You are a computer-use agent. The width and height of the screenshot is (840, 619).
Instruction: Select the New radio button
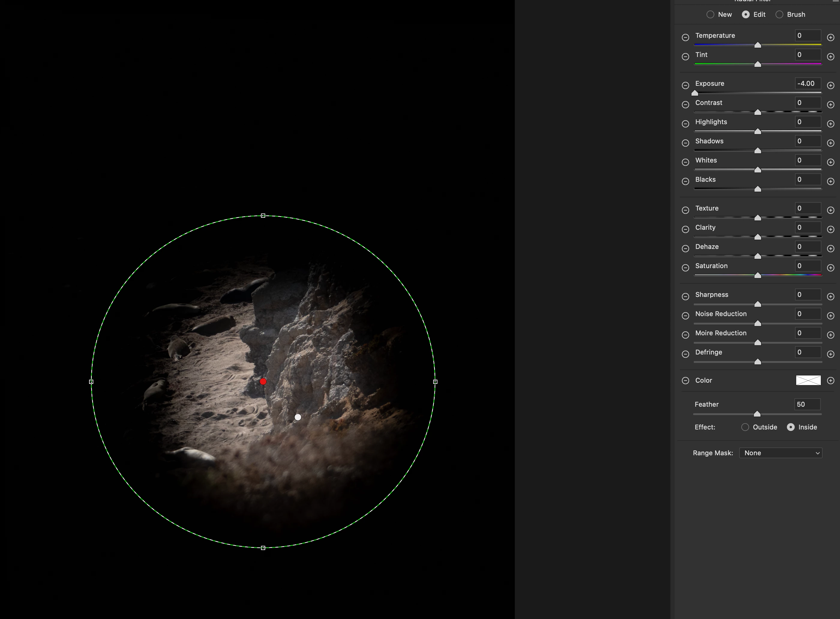point(710,15)
